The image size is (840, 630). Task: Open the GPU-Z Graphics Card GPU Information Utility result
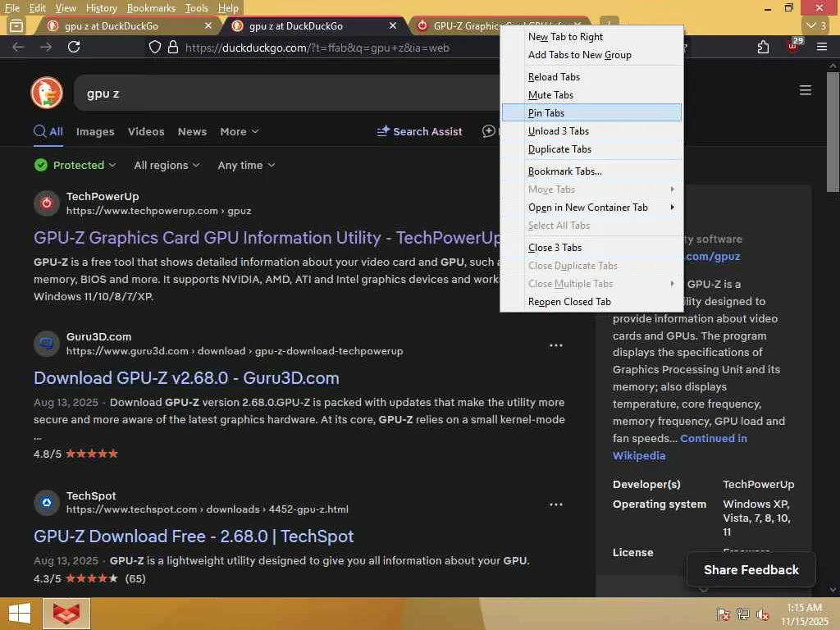pyautogui.click(x=268, y=238)
